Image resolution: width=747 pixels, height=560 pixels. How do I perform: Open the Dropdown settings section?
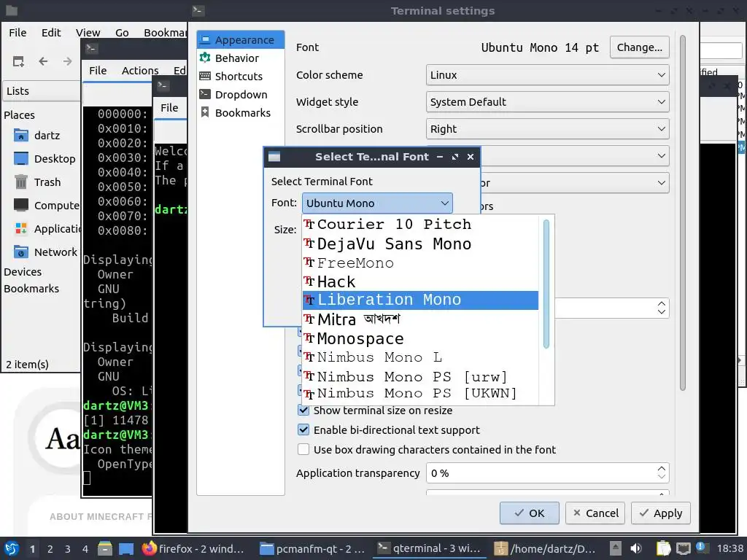coord(241,94)
